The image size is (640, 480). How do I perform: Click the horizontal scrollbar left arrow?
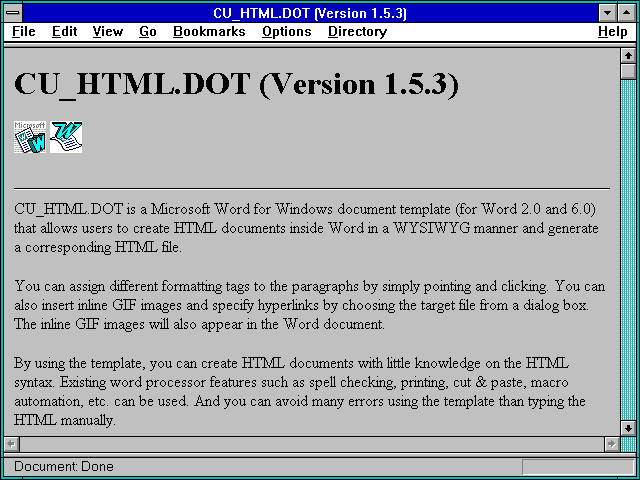[x=12, y=444]
